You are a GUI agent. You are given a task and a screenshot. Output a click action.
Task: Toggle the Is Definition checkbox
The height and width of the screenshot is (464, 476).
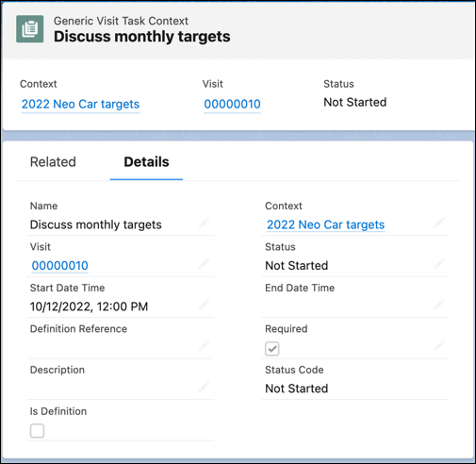tap(37, 431)
